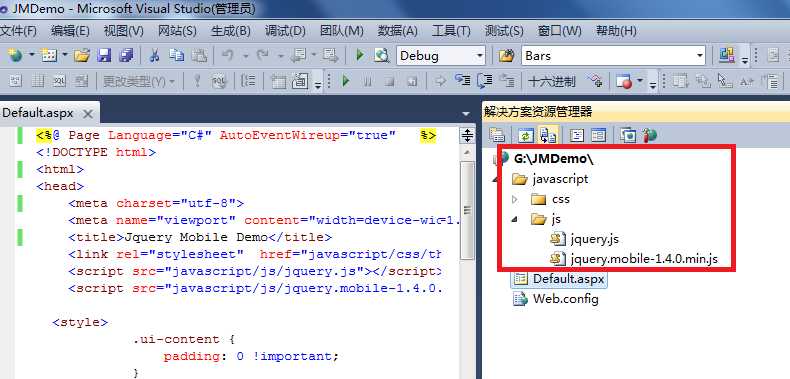The height and width of the screenshot is (379, 790).
Task: Click the ASP.NET Configuration icon
Action: coord(650,135)
